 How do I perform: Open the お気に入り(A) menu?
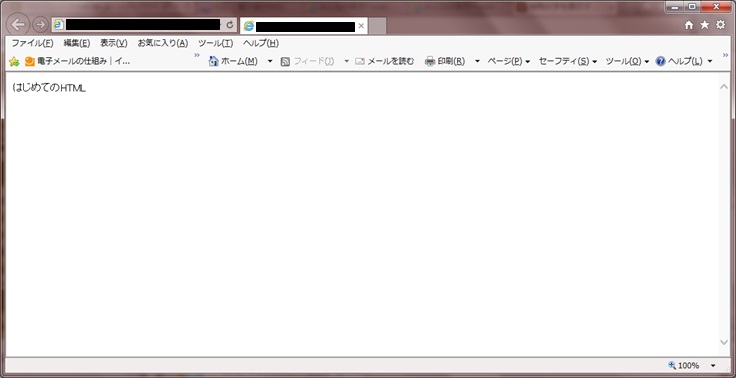pyautogui.click(x=162, y=43)
